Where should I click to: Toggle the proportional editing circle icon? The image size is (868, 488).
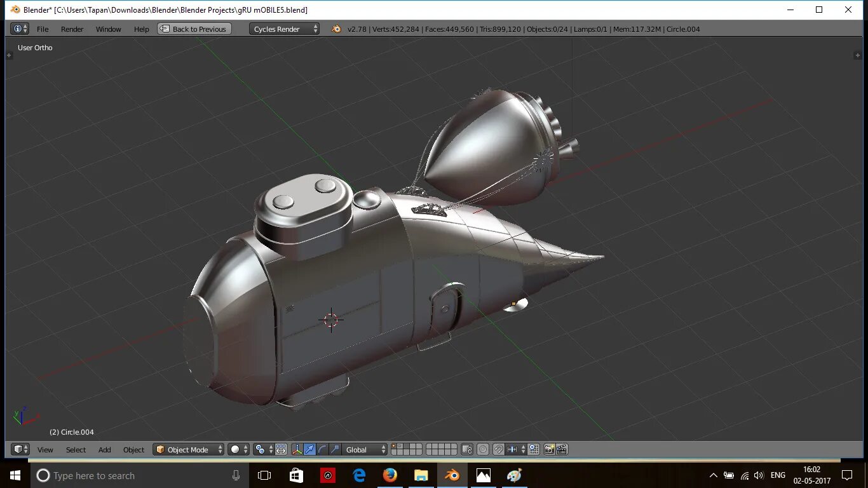(x=483, y=449)
